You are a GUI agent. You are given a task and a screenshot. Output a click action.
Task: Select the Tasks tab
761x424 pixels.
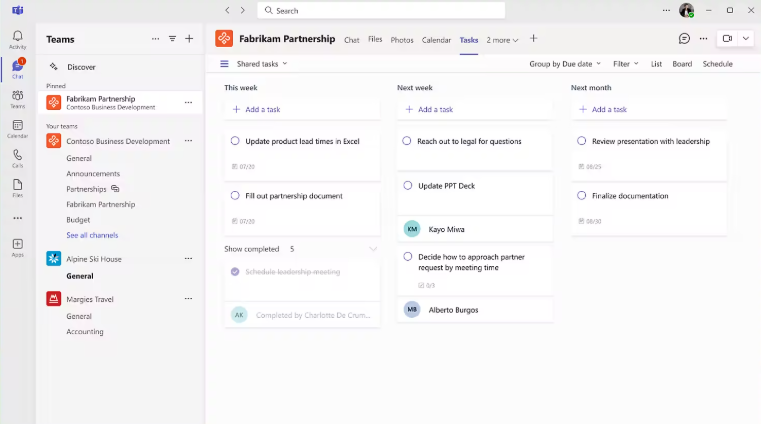pos(469,40)
